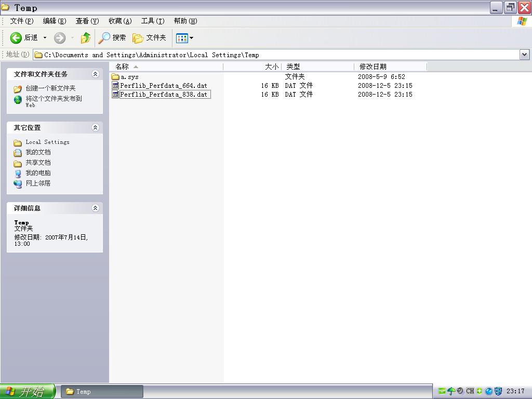Click 将这个文件夹发布到 Web link

54,101
